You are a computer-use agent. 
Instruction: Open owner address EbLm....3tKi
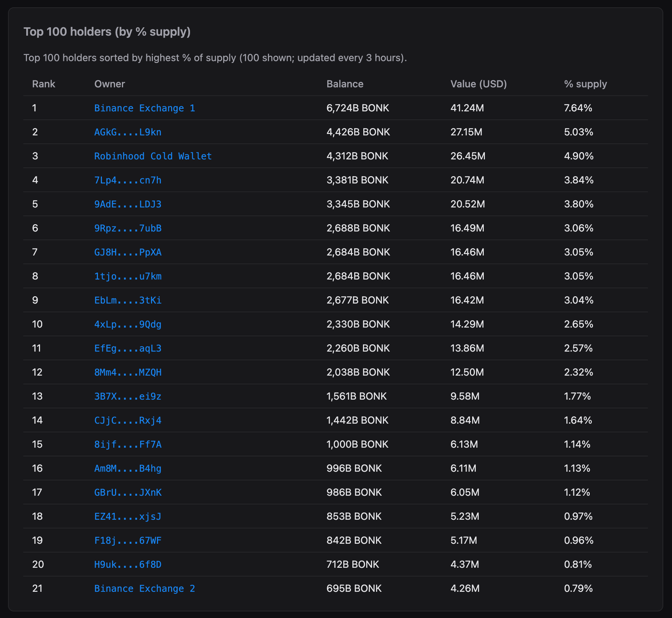pyautogui.click(x=128, y=300)
